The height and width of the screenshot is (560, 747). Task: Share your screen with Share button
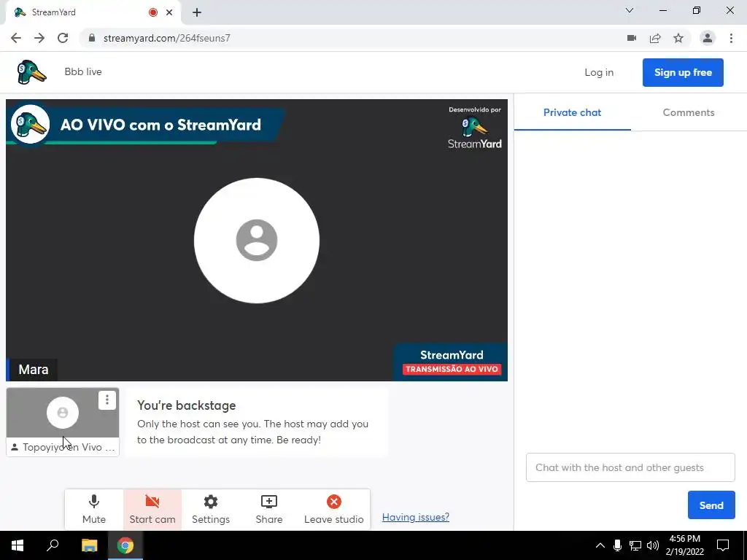(268, 509)
